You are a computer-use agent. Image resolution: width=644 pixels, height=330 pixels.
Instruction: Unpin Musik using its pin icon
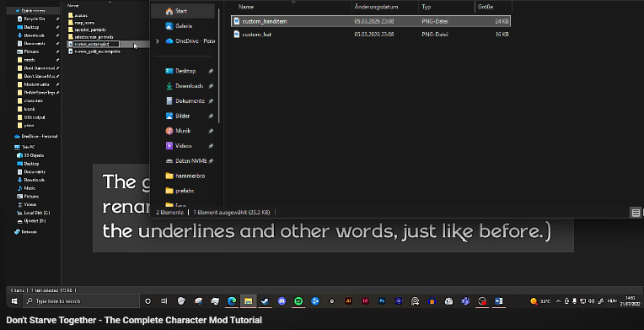pos(211,131)
